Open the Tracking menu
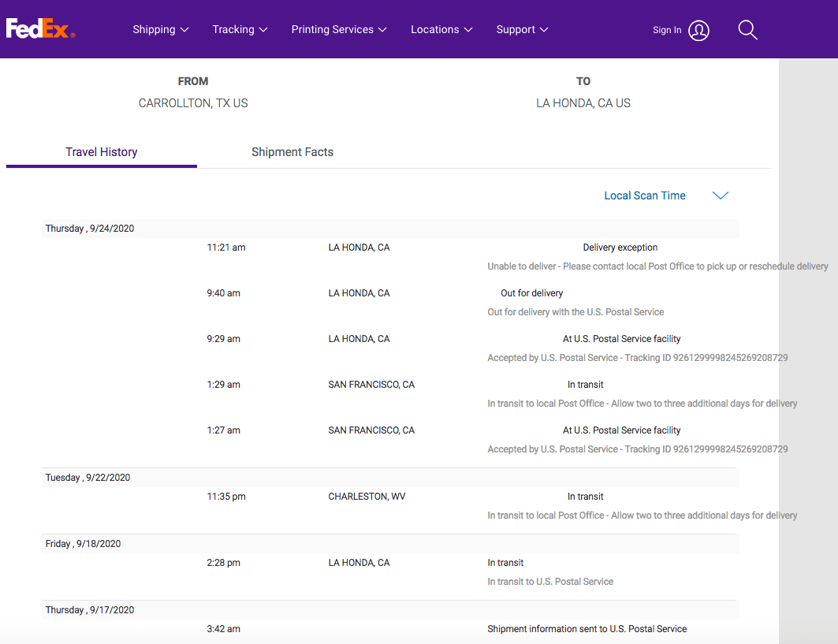The image size is (838, 644). (x=240, y=29)
